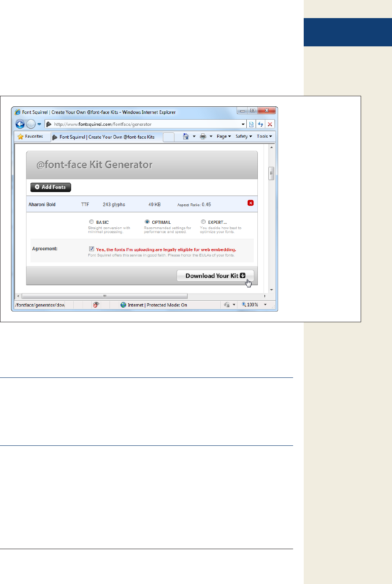Toggle the web embedding agreement checkbox
The image size is (392, 584).
coord(91,249)
